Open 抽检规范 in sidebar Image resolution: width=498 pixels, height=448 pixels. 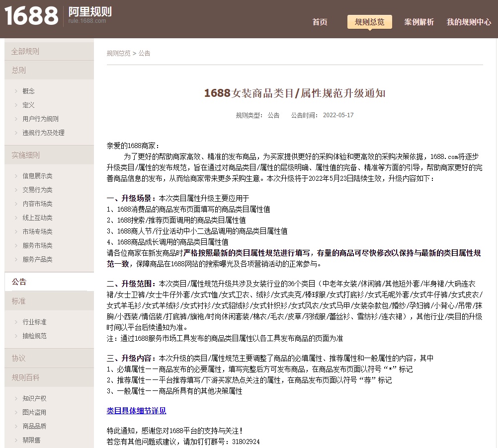coord(34,336)
